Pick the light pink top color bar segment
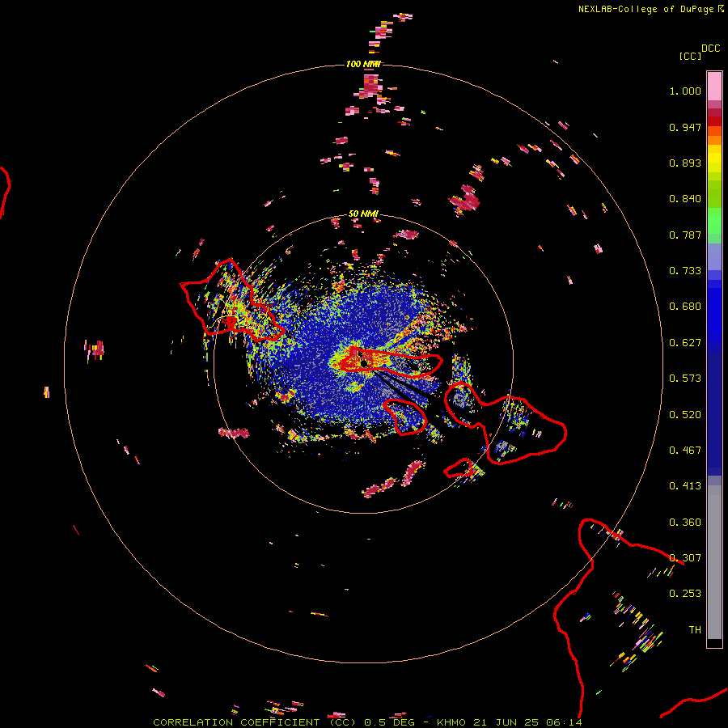 coord(714,86)
